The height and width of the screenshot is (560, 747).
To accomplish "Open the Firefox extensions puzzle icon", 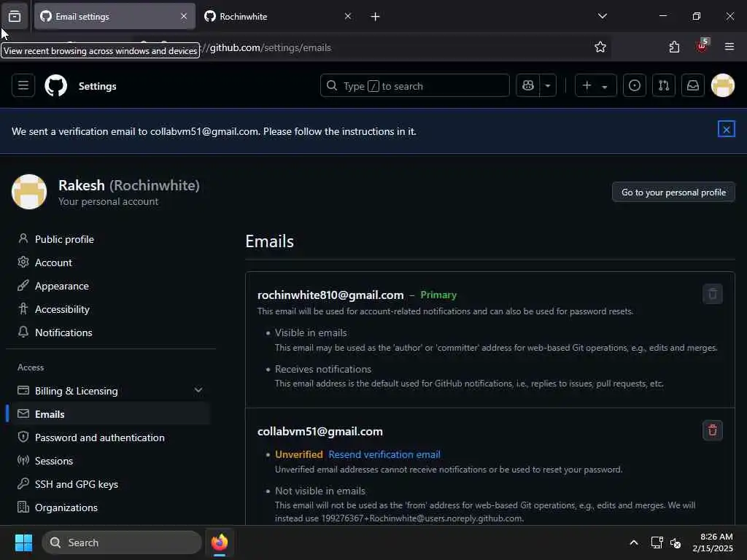I will click(674, 47).
